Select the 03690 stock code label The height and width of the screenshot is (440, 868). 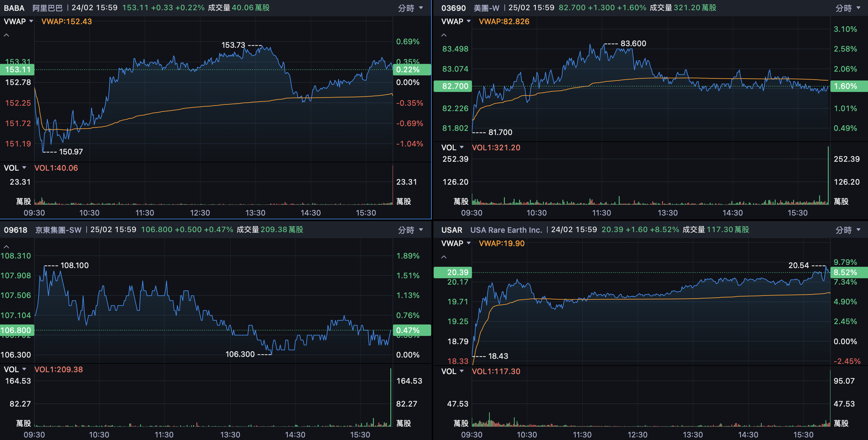453,8
